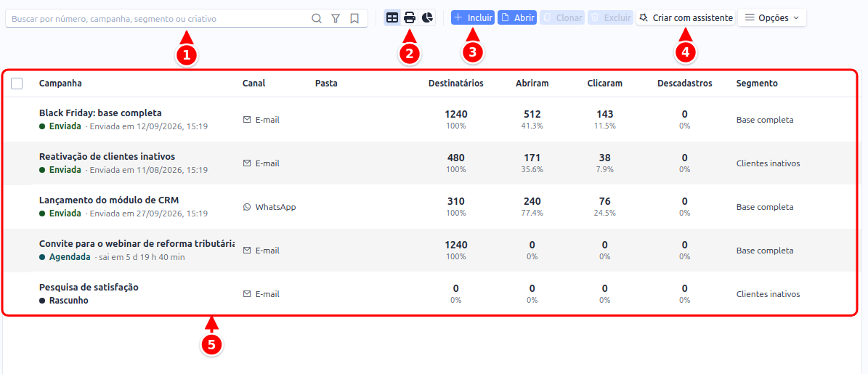Click 480 recipients in Reativação row
The height and width of the screenshot is (374, 868).
(456, 158)
